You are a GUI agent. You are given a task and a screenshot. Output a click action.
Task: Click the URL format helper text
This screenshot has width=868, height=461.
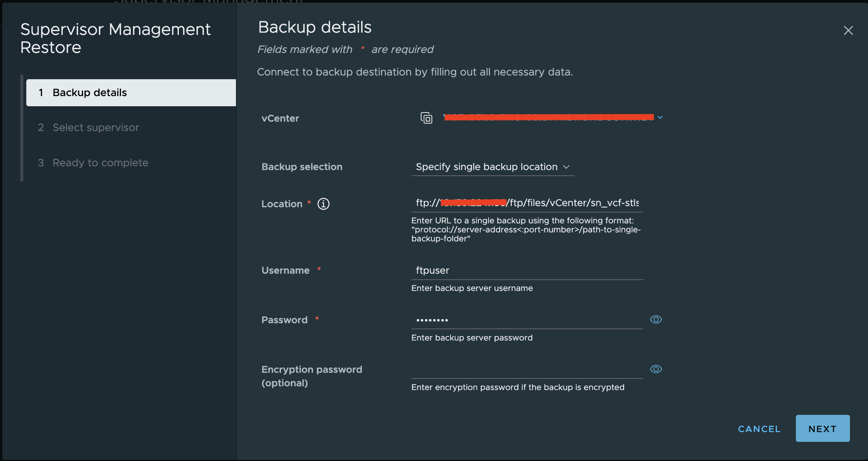point(526,230)
